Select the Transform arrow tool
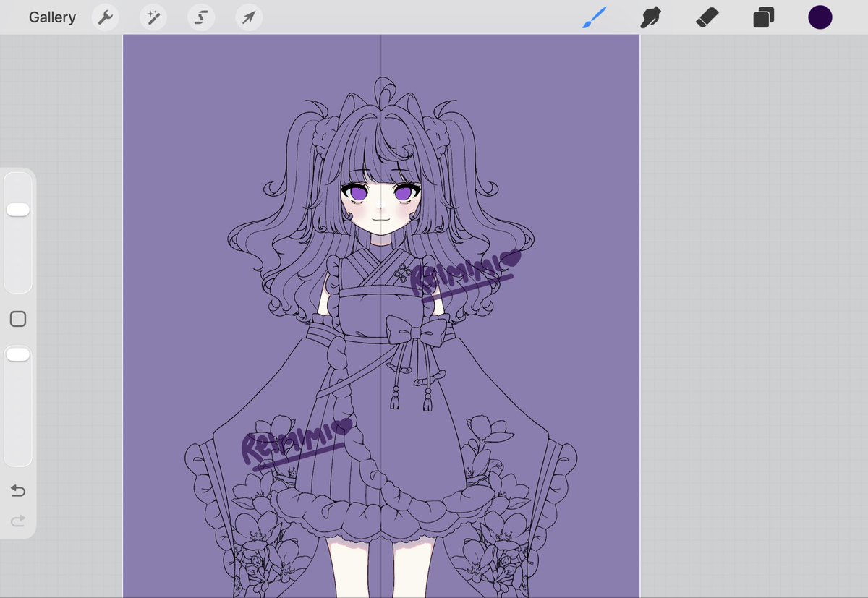Image resolution: width=868 pixels, height=598 pixels. [x=248, y=17]
